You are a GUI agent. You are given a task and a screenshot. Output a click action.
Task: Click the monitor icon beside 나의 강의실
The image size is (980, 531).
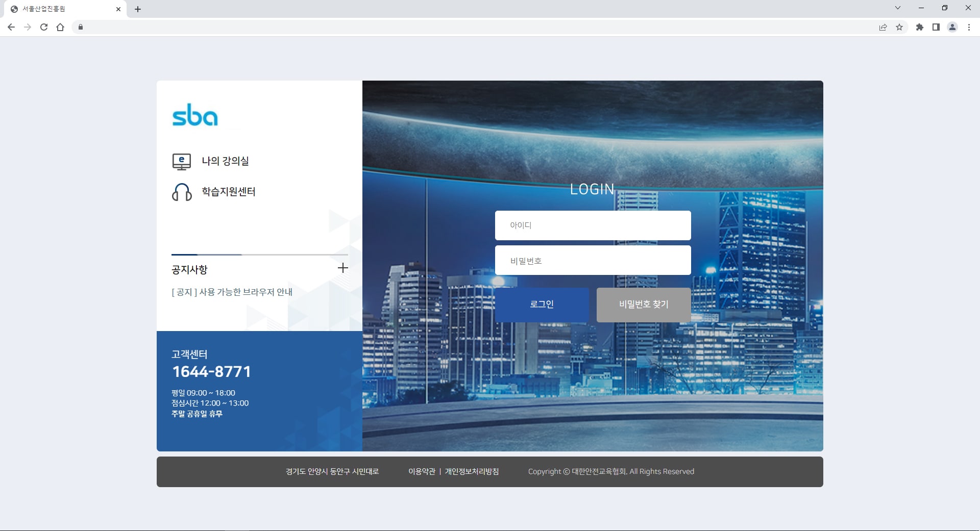(181, 162)
